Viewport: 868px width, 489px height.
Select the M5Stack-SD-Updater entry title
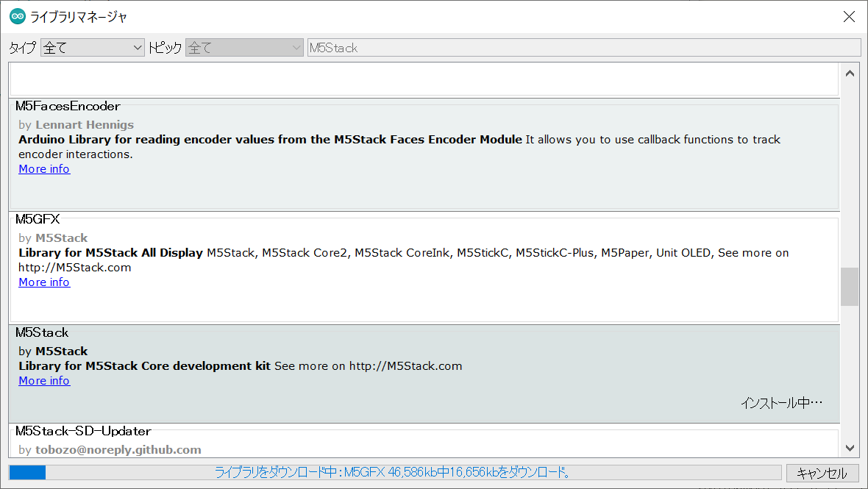click(x=83, y=431)
